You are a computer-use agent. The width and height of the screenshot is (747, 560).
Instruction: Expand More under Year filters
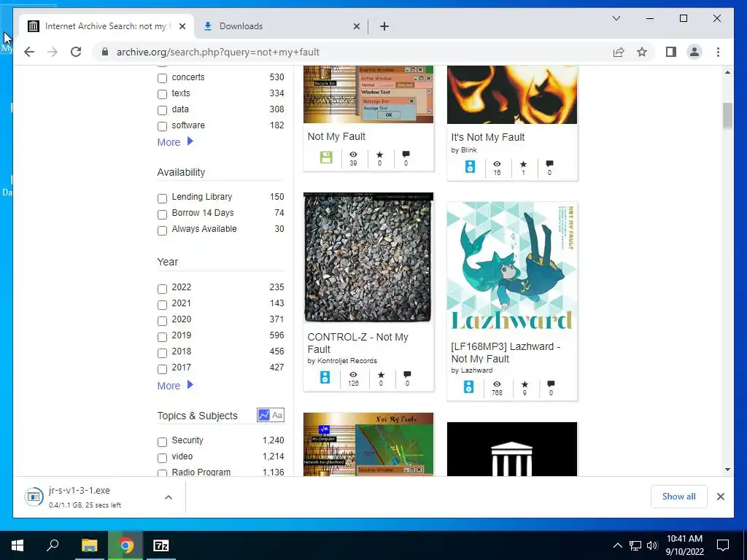coord(175,385)
